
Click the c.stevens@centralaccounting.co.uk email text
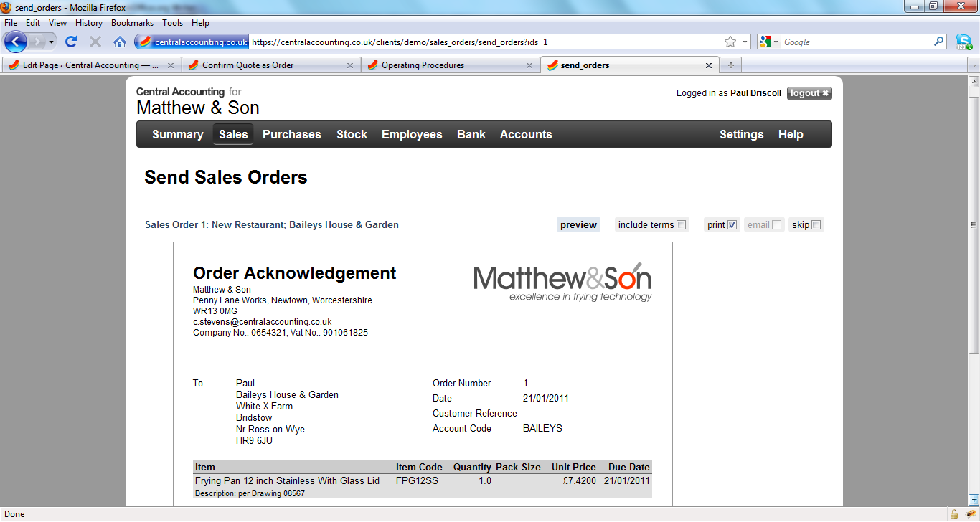263,322
